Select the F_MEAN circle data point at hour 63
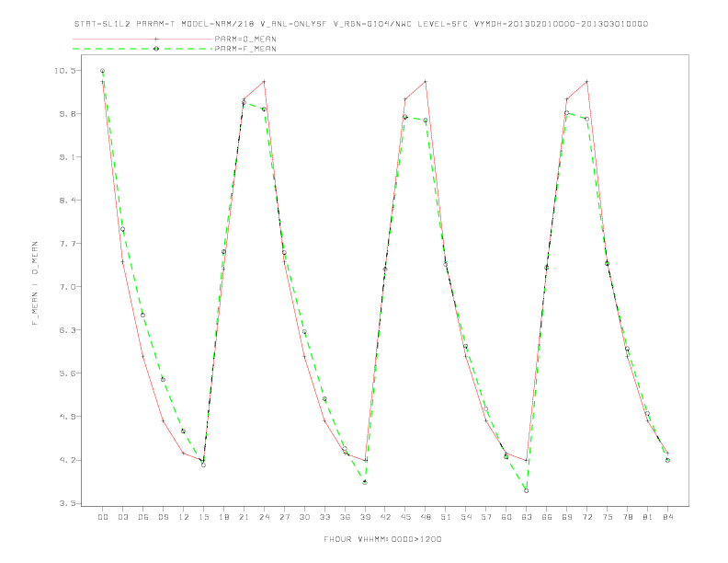 pyautogui.click(x=527, y=490)
